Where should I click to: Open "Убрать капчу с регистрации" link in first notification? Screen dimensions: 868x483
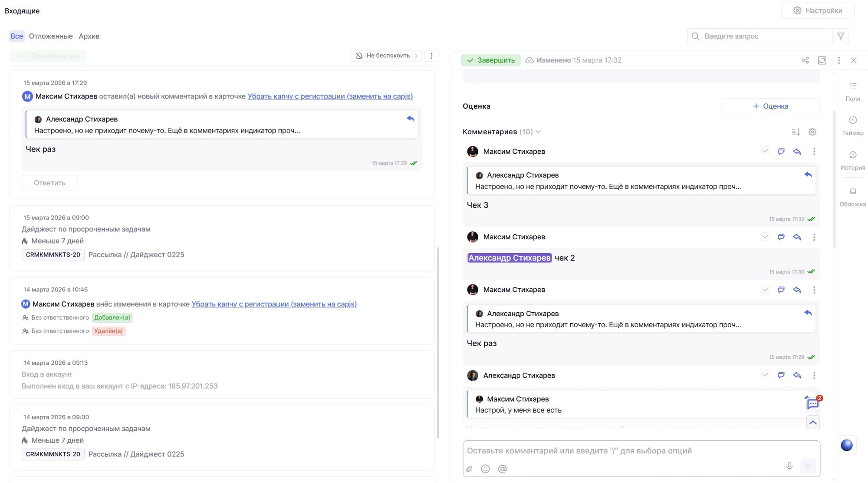(330, 96)
